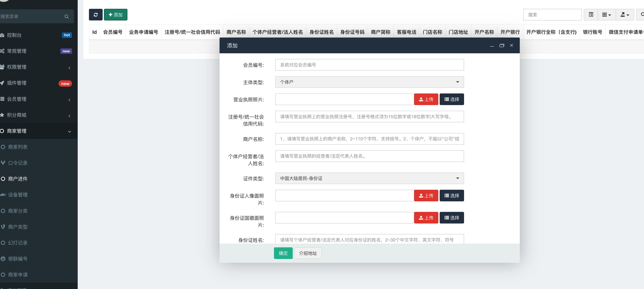The width and height of the screenshot is (644, 289).
Task: Open the 主体类型 dropdown
Action: [369, 82]
